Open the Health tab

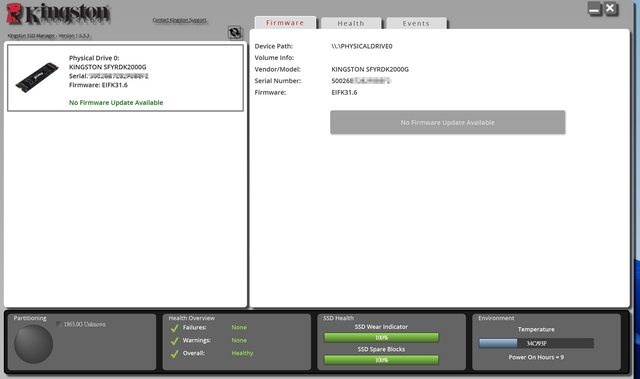351,23
